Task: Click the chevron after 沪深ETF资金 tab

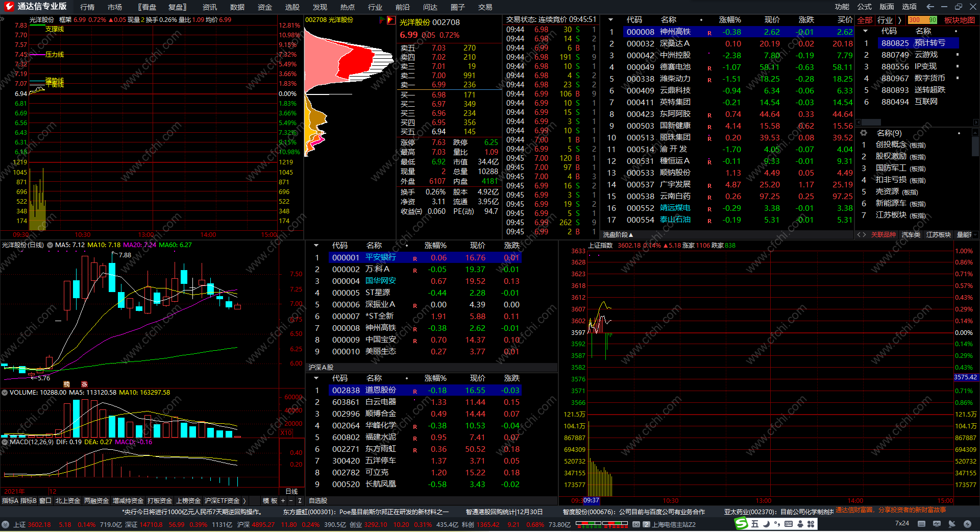Action: (244, 501)
